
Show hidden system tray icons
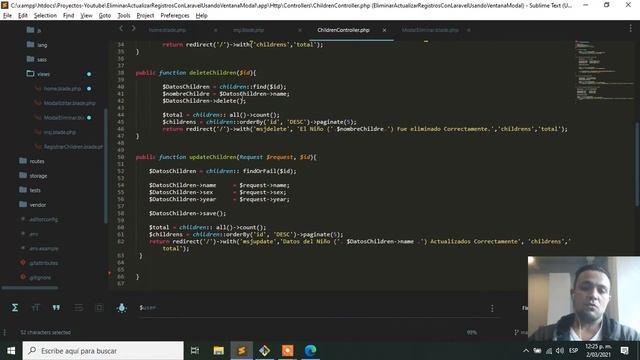coord(526,351)
